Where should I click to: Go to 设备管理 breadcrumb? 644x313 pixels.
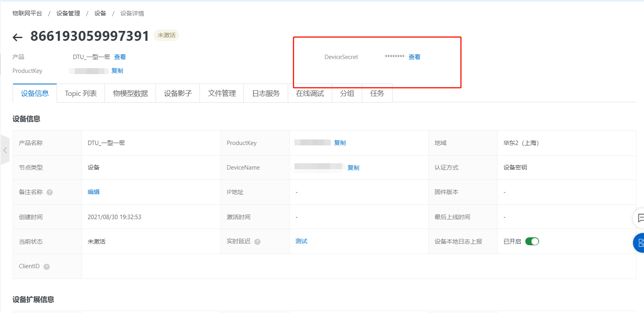click(x=68, y=13)
